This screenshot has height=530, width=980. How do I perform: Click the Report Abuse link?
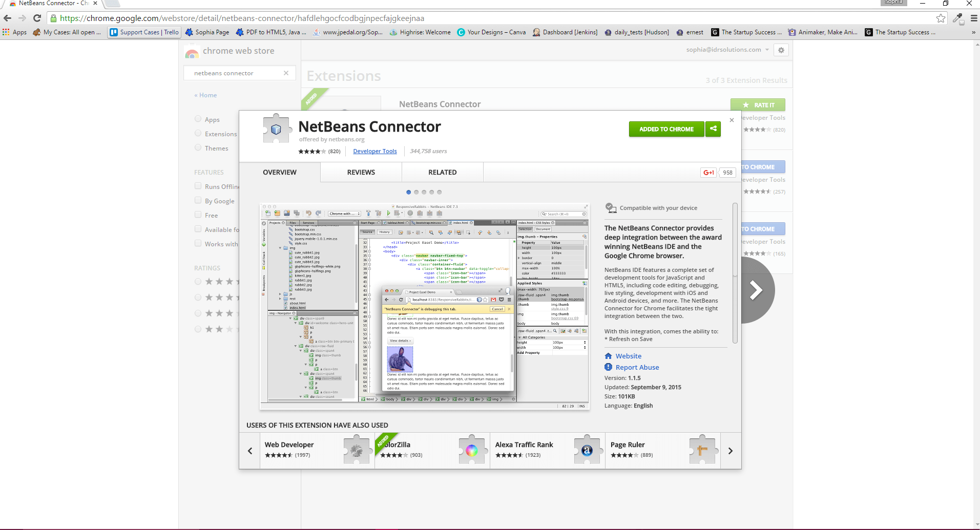coord(637,367)
